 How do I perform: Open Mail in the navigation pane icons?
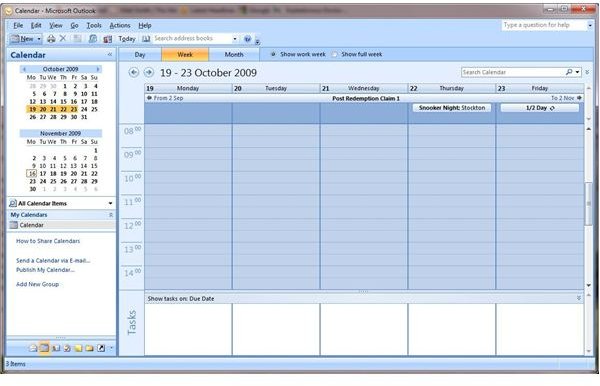tap(33, 348)
